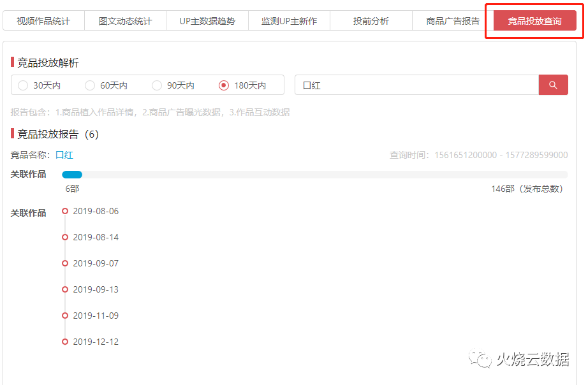The height and width of the screenshot is (385, 588).
Task: Click the 关联作品 blue progress bar
Action: click(x=72, y=174)
